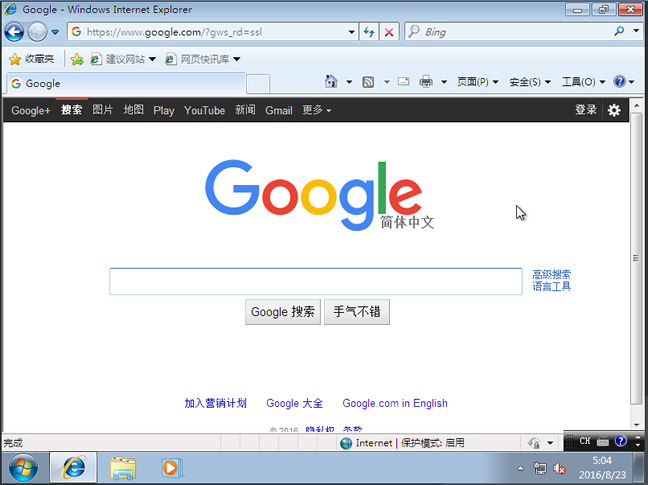The height and width of the screenshot is (485, 648).
Task: Open the 网页快讯库 web slice gallery
Action: coord(203,59)
